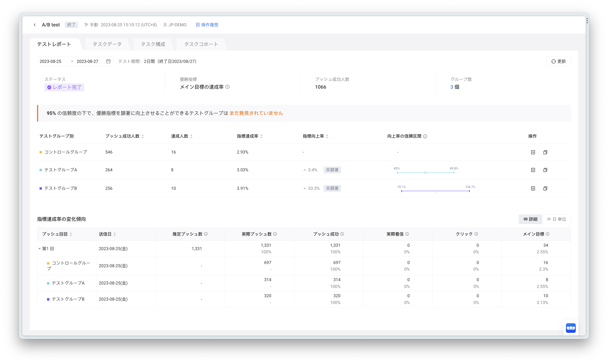Open the chat assistant icon
Viewport: 608px width, 364px height.
[571, 328]
